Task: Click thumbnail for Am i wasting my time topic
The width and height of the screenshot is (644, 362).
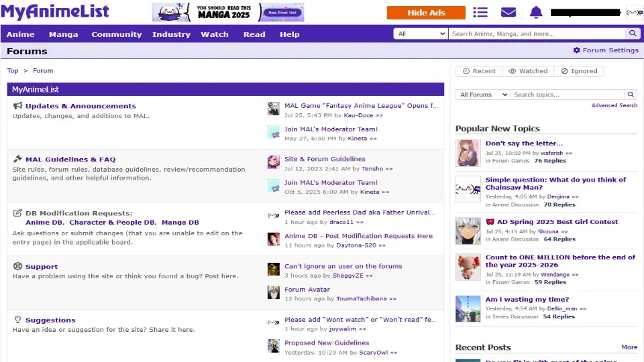Action: coord(468,308)
